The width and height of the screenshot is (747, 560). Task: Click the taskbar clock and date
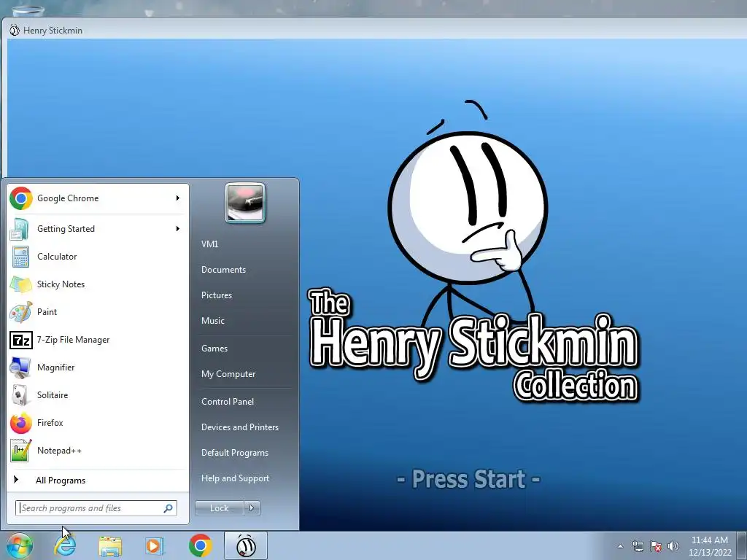click(x=710, y=546)
